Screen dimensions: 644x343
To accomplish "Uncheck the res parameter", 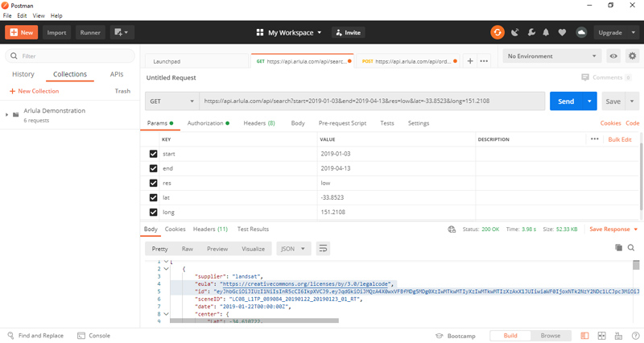I will click(x=153, y=183).
